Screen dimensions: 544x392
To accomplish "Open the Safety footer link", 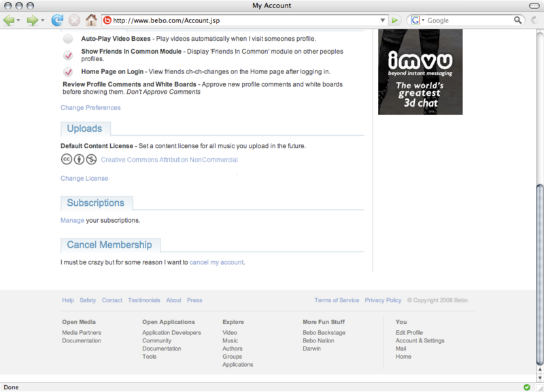I will pos(88,300).
